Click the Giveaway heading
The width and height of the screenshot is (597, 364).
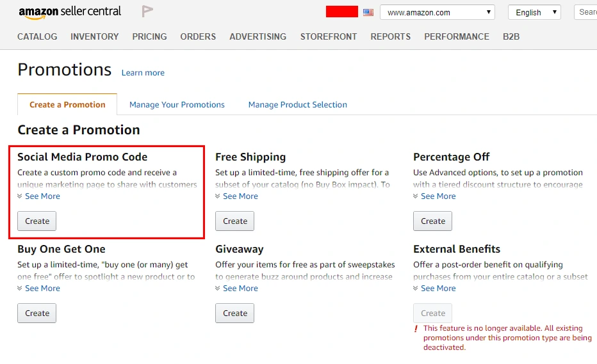(240, 249)
